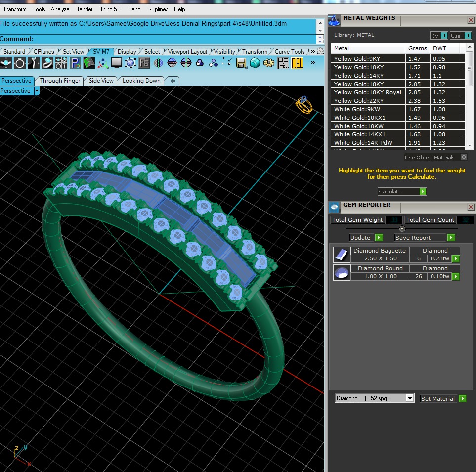Switch to the Curve Tools toolbar tab
Viewport: 476px width, 472px height.
click(290, 51)
